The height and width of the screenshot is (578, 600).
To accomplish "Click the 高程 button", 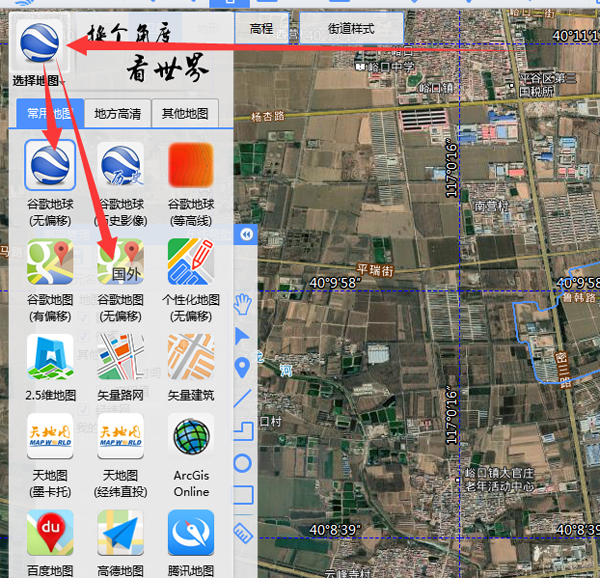I will [261, 28].
